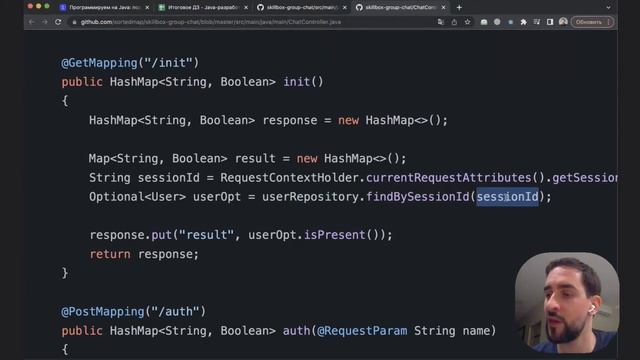
Task: Click the highlighted sessionId argument
Action: (x=507, y=197)
